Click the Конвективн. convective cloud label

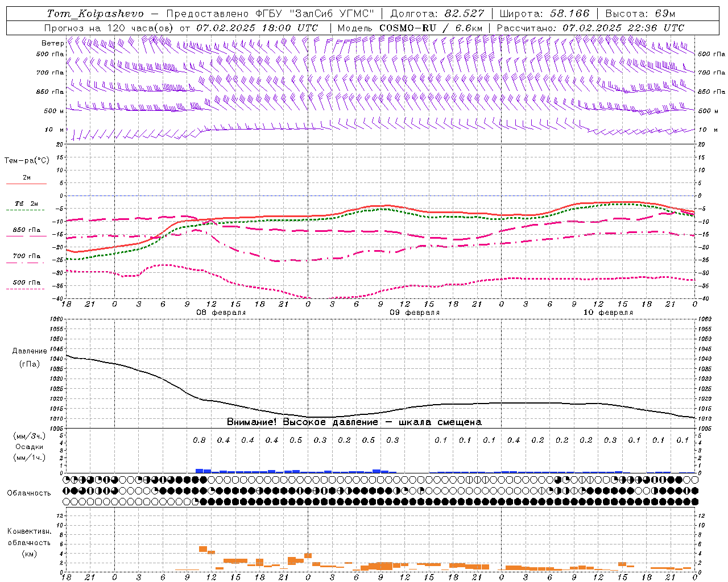coord(29,531)
